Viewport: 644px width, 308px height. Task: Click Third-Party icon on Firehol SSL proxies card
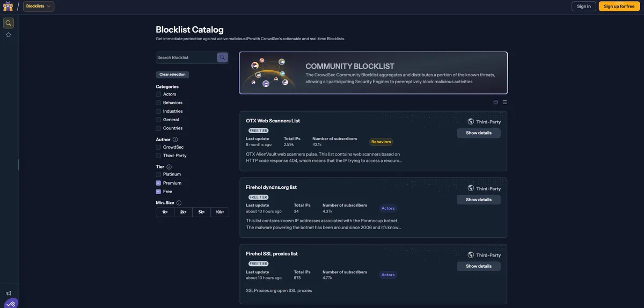tap(471, 255)
